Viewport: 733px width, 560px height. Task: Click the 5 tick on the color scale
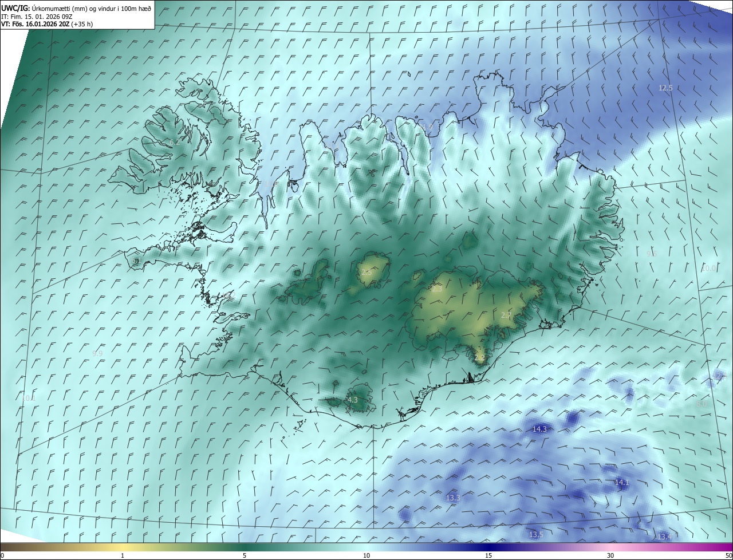(x=245, y=556)
